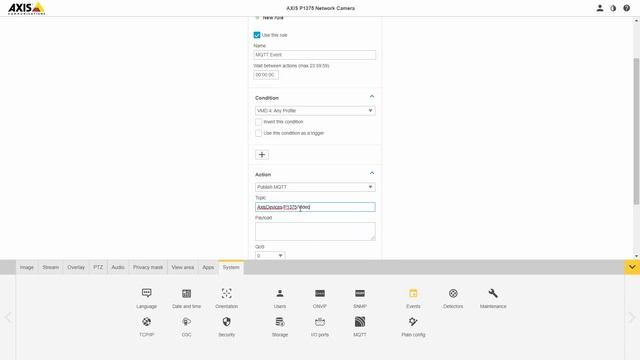
Task: Open the O3C settings icon
Action: 187,322
